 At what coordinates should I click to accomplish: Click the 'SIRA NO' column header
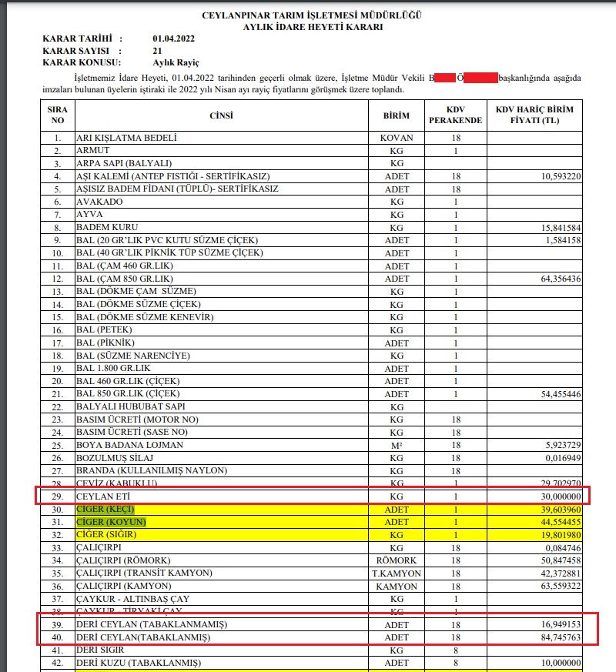57,115
